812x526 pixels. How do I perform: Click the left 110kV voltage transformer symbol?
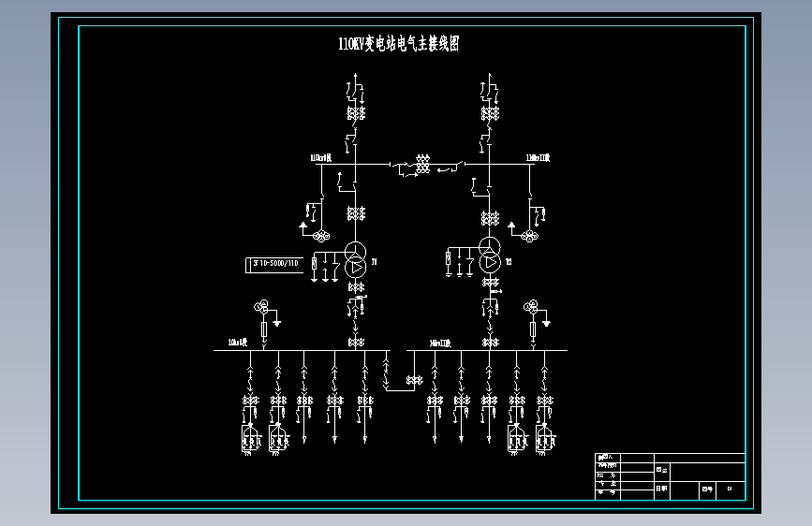[321, 237]
